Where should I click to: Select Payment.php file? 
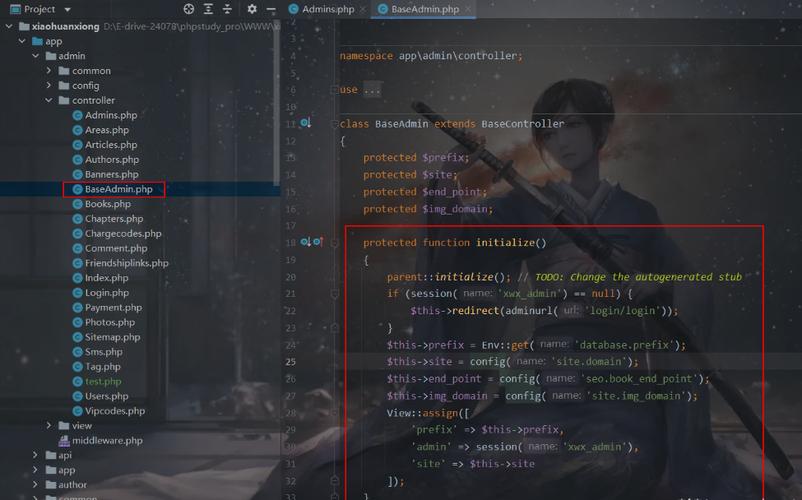pos(113,308)
